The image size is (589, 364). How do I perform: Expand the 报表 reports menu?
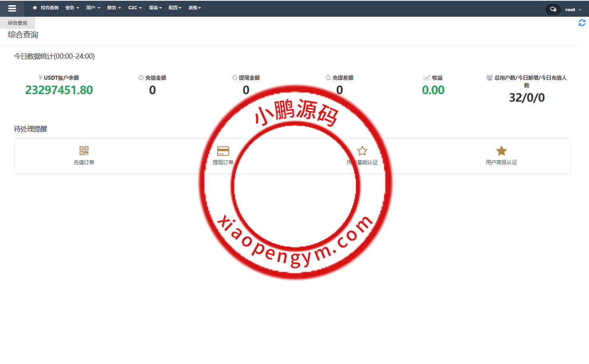(155, 8)
